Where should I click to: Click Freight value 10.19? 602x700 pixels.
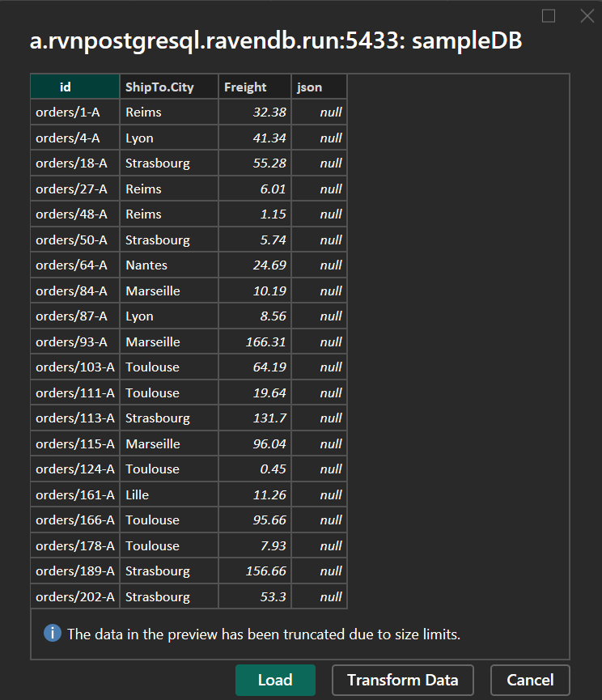tap(255, 291)
